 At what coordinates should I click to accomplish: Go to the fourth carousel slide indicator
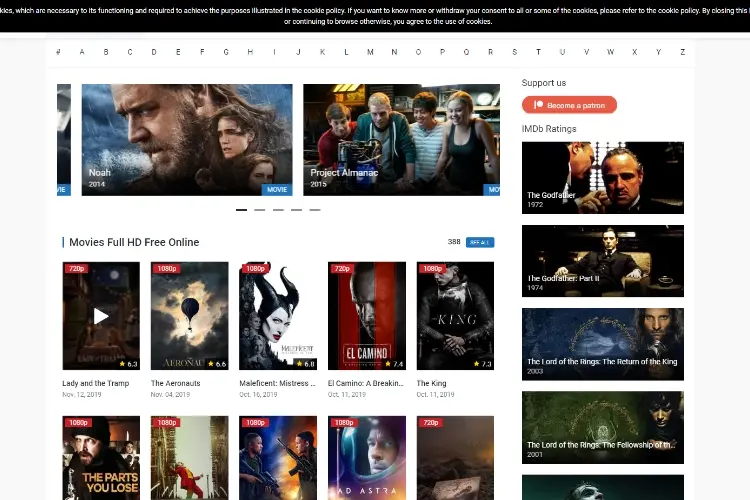tap(296, 210)
